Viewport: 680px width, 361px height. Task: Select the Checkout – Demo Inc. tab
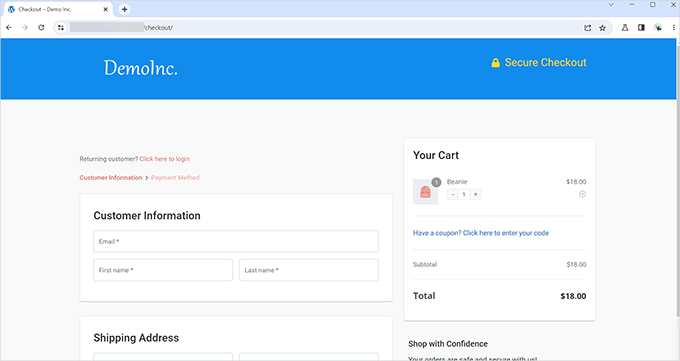click(57, 9)
